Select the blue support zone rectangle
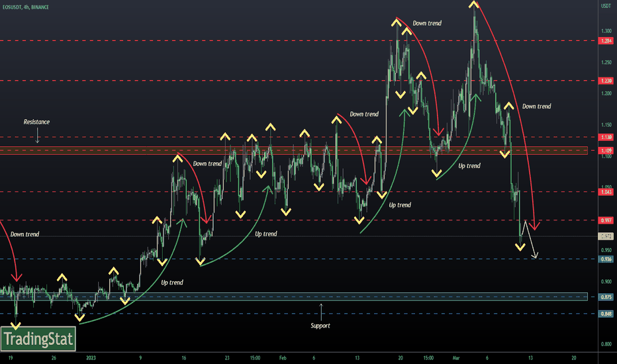The image size is (617, 364). point(293,296)
